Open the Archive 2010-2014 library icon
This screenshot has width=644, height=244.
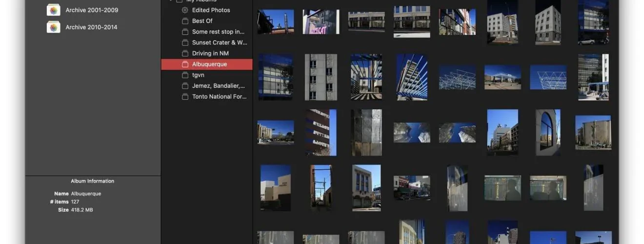tap(53, 27)
